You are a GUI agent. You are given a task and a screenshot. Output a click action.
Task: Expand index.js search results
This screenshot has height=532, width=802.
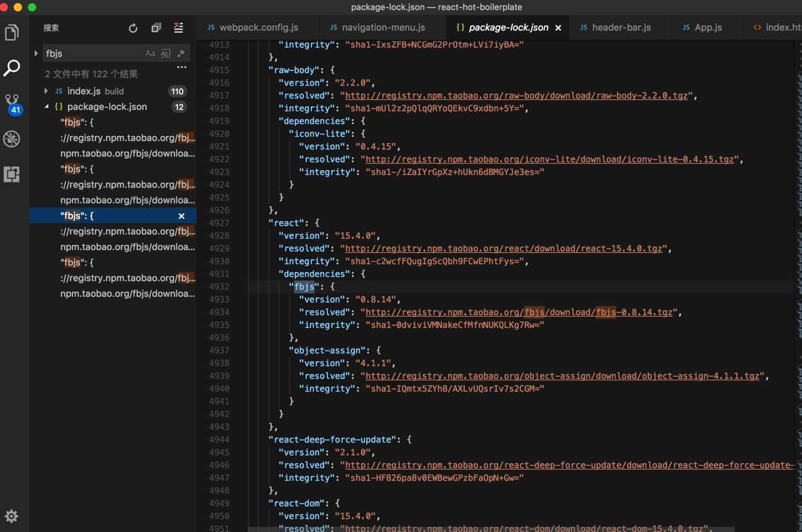click(x=46, y=91)
